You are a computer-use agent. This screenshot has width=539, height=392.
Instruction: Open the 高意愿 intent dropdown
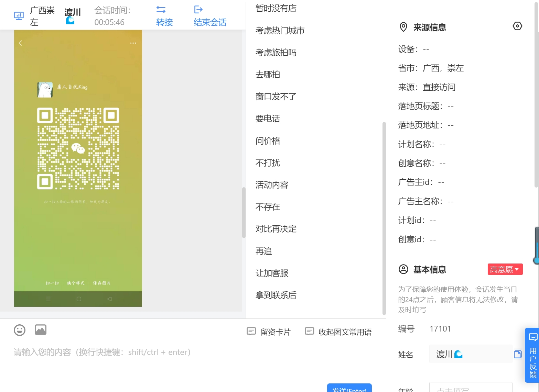point(505,269)
